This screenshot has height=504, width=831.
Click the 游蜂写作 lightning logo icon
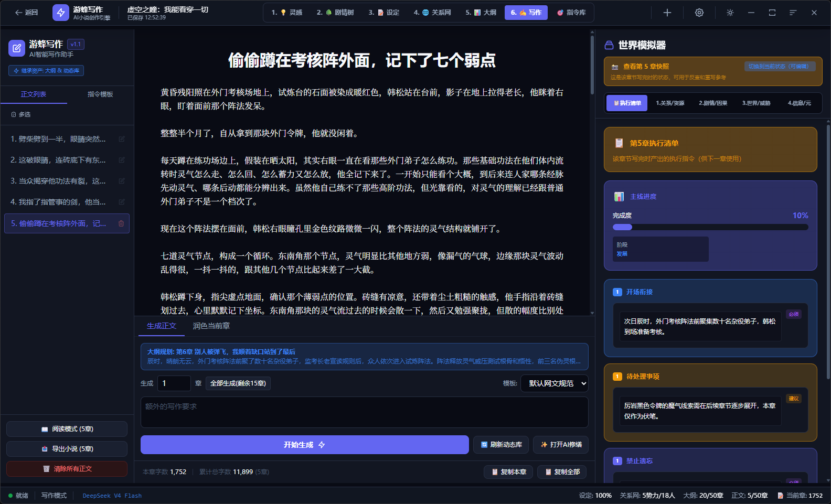(61, 13)
